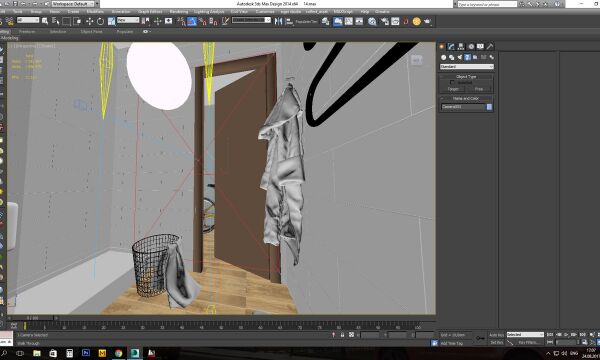
Task: Open the selection filter All dropdown
Action: [x=28, y=20]
